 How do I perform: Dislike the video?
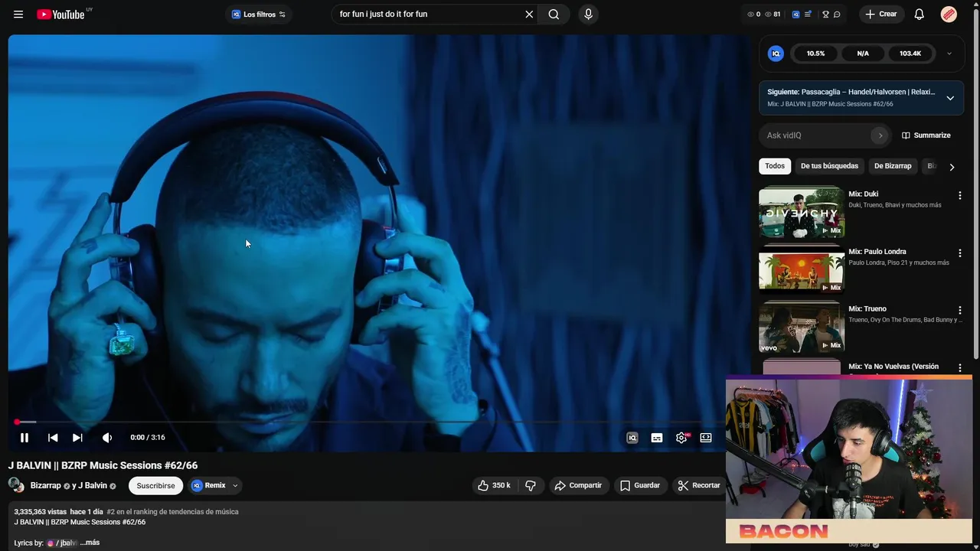[x=531, y=485]
